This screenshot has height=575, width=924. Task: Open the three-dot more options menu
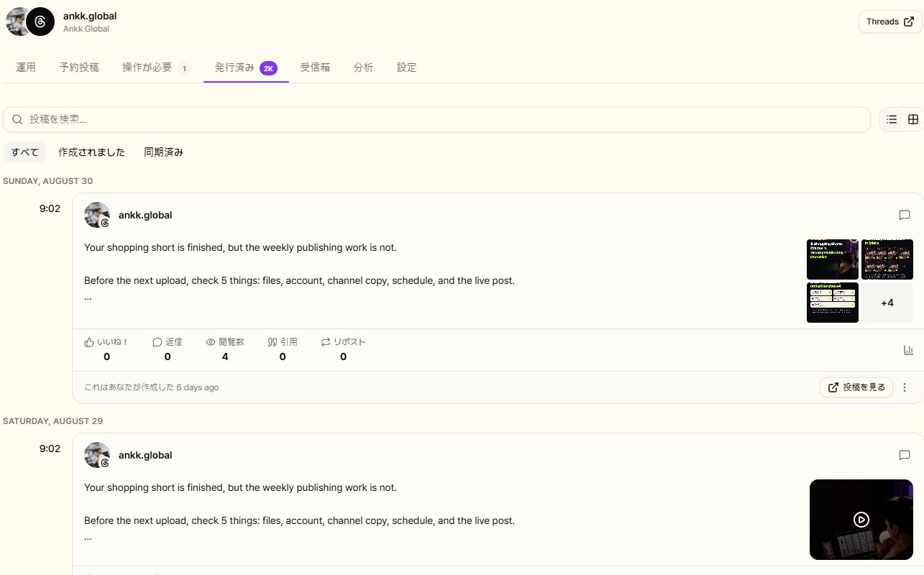coord(905,387)
